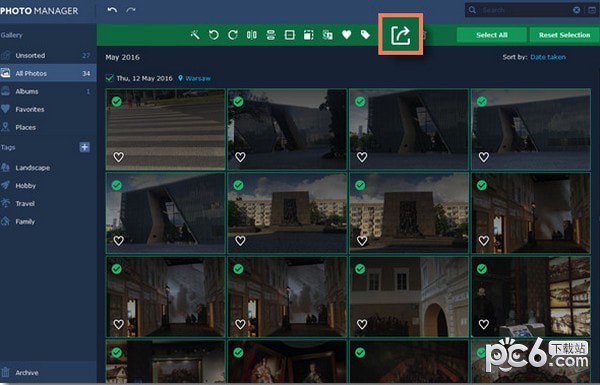Image resolution: width=600 pixels, height=385 pixels.
Task: Open the portrait painting thumbnail
Action: pos(287,361)
